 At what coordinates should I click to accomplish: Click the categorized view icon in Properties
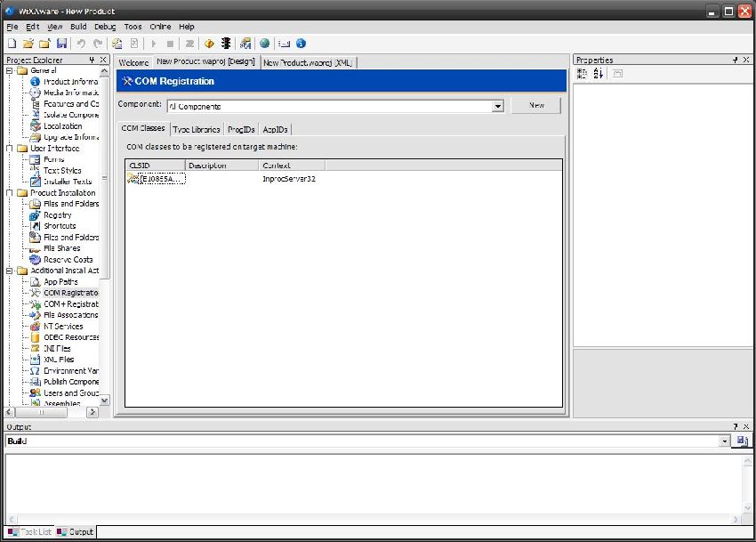[x=582, y=73]
